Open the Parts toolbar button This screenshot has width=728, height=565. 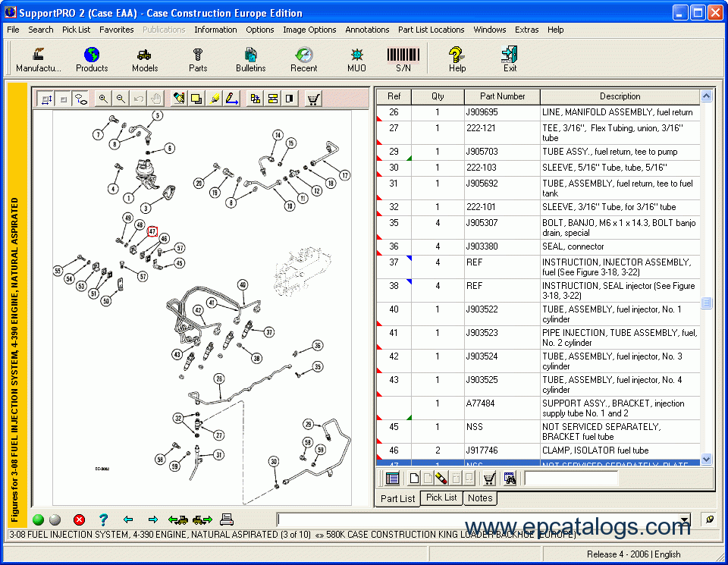point(198,59)
